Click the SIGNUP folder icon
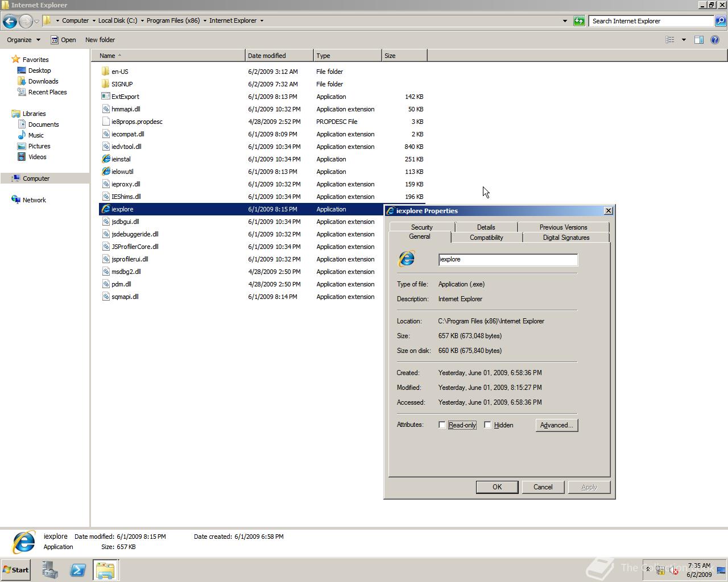 (105, 84)
